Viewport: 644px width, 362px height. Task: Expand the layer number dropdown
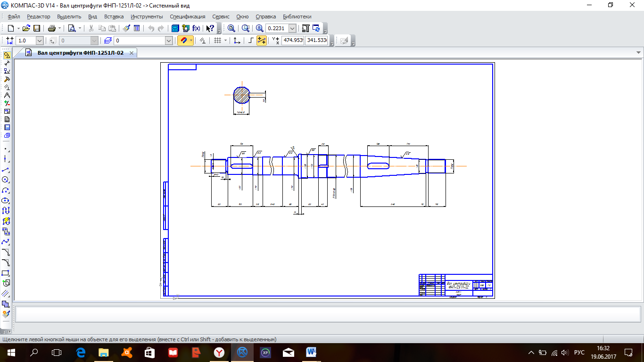pyautogui.click(x=169, y=41)
